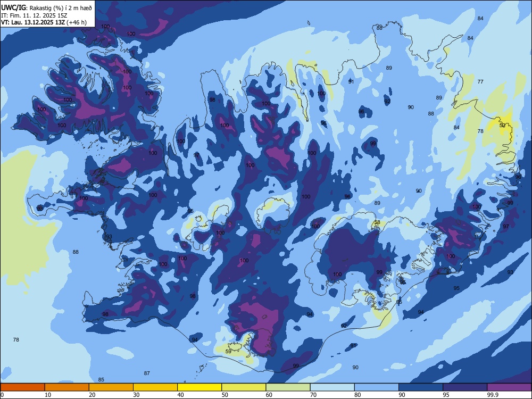Pick the amber 20–30 legend color band
532x399 pixels.
click(x=111, y=387)
